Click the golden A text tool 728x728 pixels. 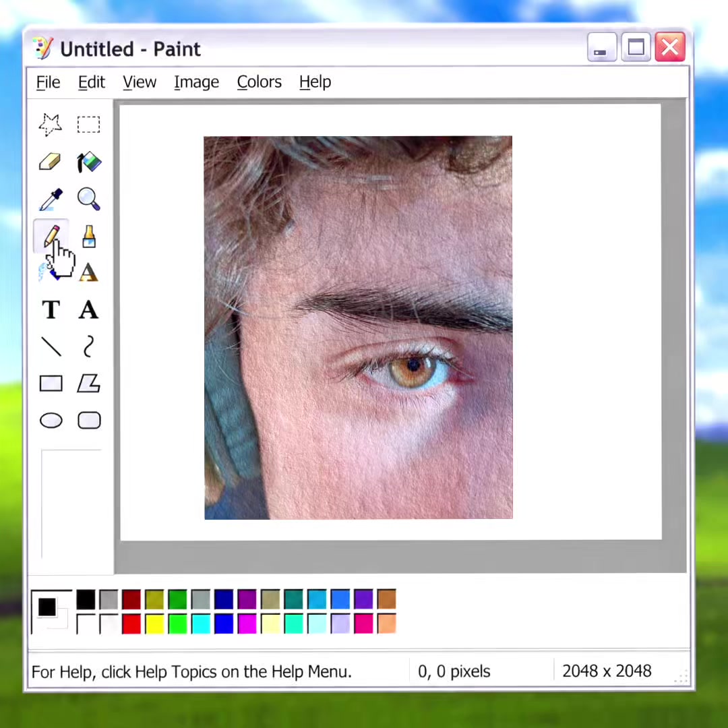pos(89,272)
